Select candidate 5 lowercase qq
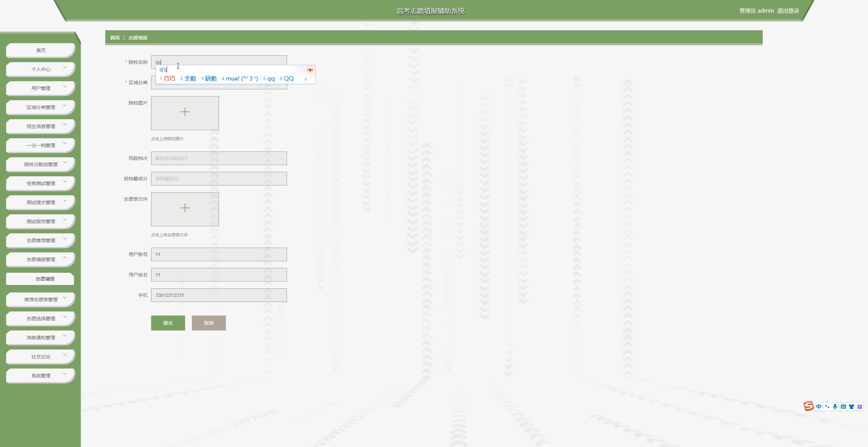 pyautogui.click(x=269, y=78)
